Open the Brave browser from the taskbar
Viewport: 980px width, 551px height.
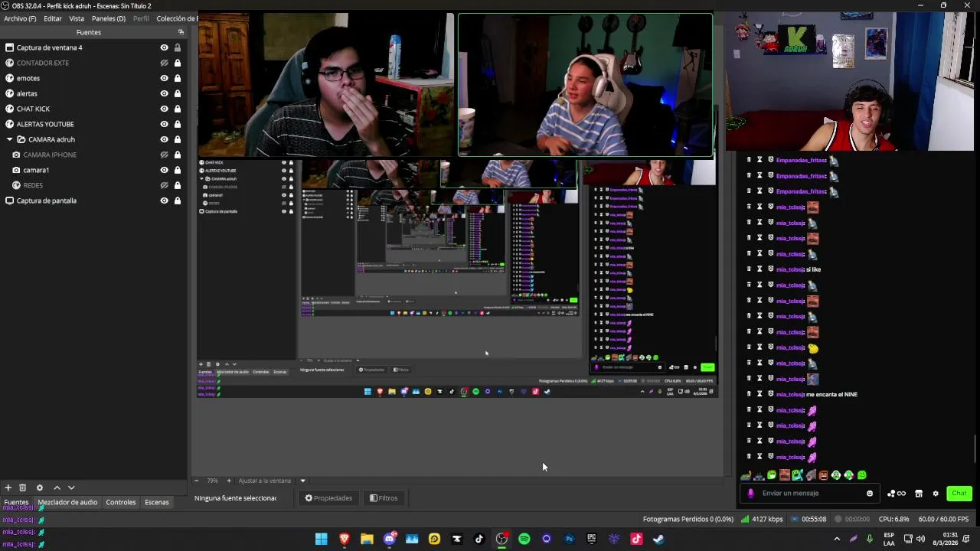[x=345, y=539]
